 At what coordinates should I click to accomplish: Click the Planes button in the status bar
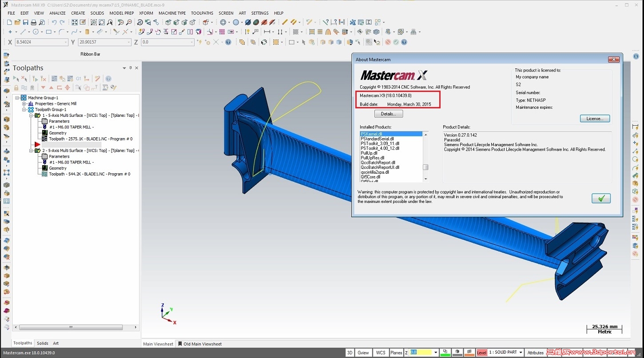396,353
